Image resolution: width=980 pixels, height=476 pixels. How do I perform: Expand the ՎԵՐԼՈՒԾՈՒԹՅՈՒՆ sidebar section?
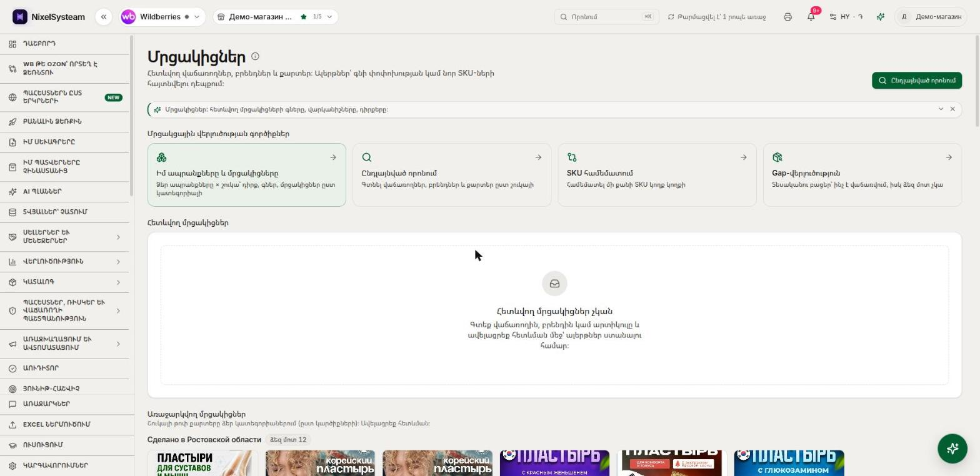(64, 262)
